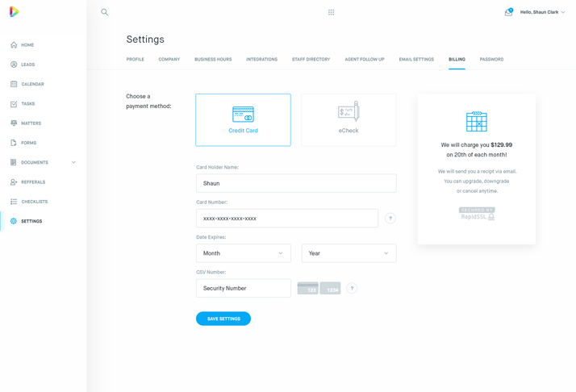Image resolution: width=576 pixels, height=392 pixels.
Task: Expand the Documents sidebar section
Action: (73, 163)
